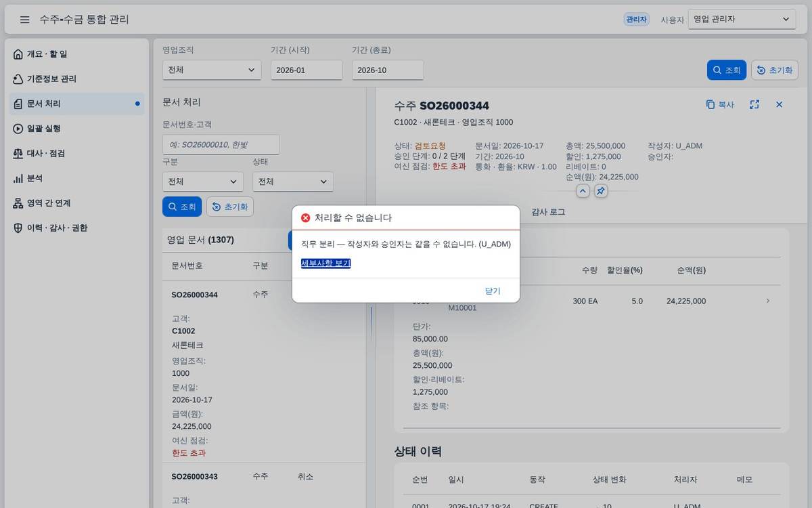Image resolution: width=812 pixels, height=508 pixels.
Task: Click the red error icon in the dialog
Action: click(x=306, y=218)
